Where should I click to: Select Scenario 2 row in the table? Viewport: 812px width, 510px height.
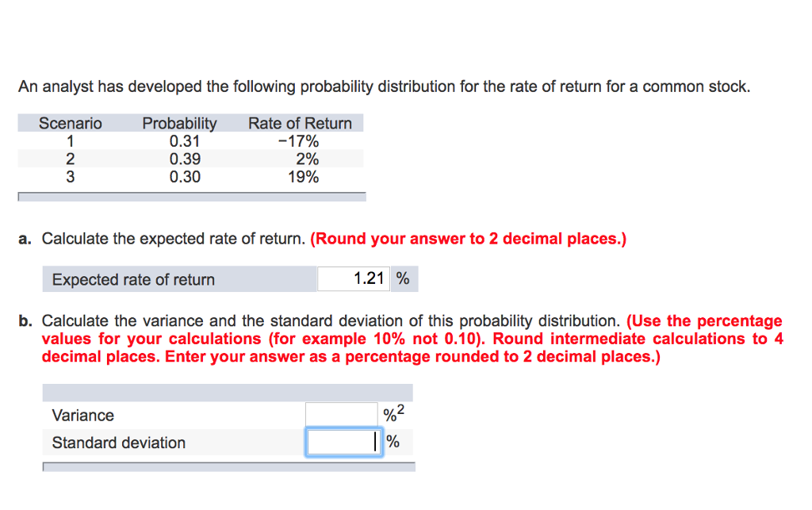[x=190, y=159]
